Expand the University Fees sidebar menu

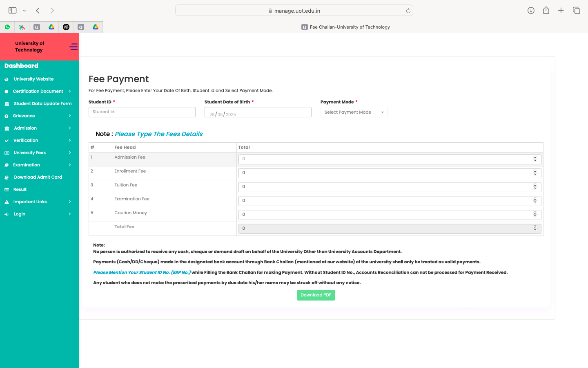coord(30,153)
